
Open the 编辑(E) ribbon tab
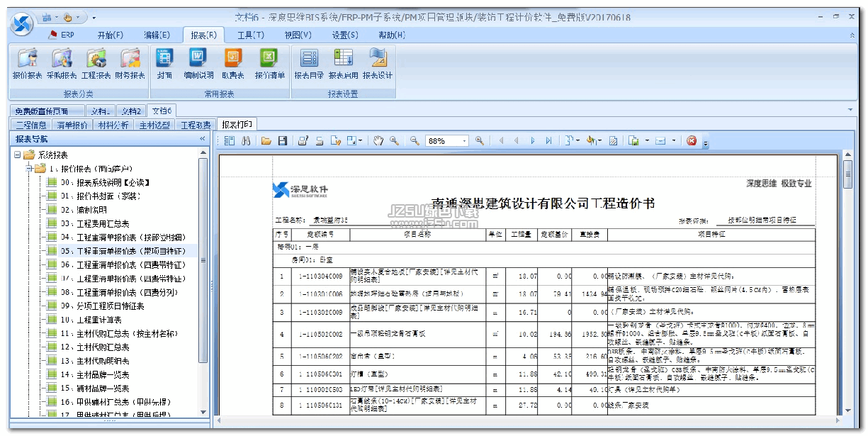click(157, 35)
